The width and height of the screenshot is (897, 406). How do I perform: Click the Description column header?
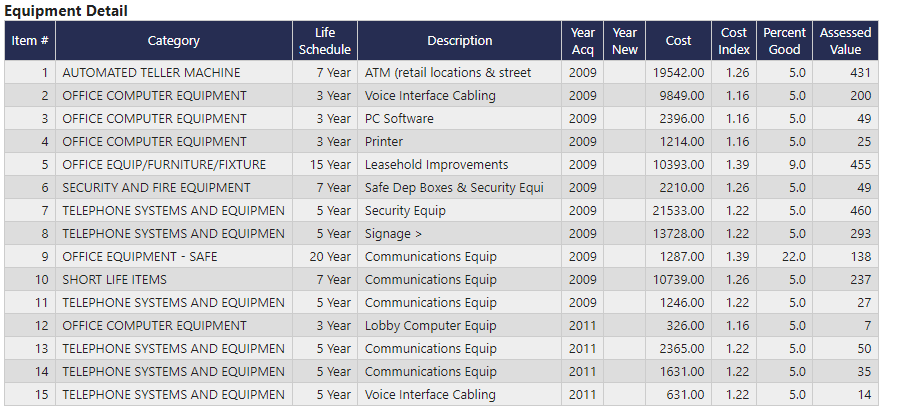coord(459,41)
